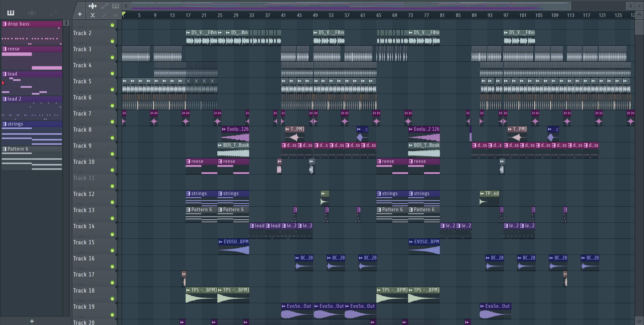Open the first T..PM) clip menu on Track 8

point(288,129)
